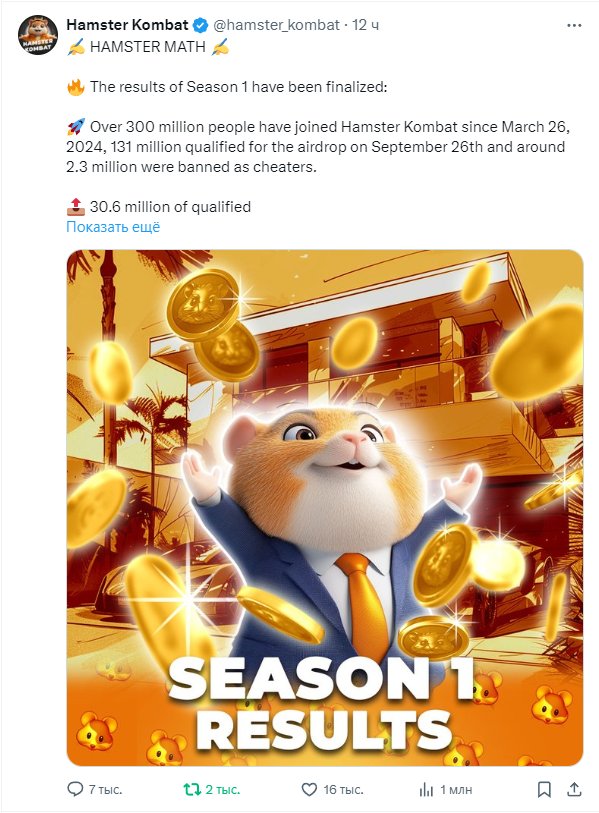The width and height of the screenshot is (599, 813).
Task: Click the Hamster Kombat display name
Action: 128,24
